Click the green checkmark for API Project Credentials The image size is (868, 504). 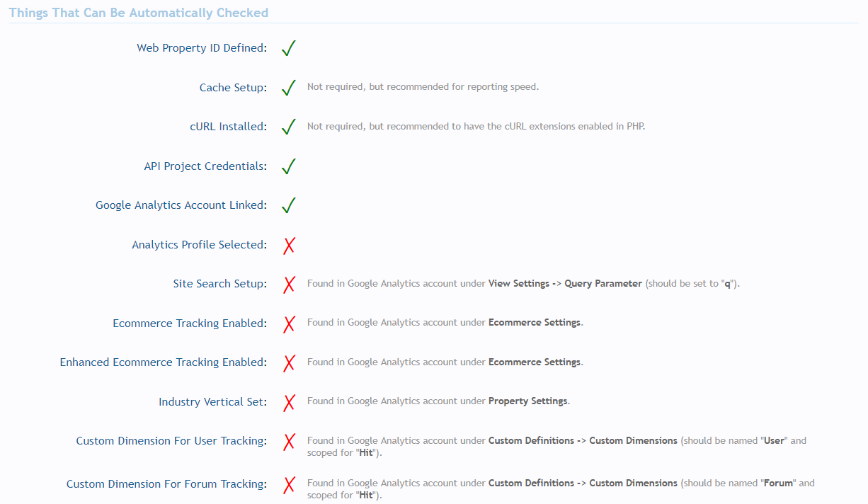(x=288, y=166)
